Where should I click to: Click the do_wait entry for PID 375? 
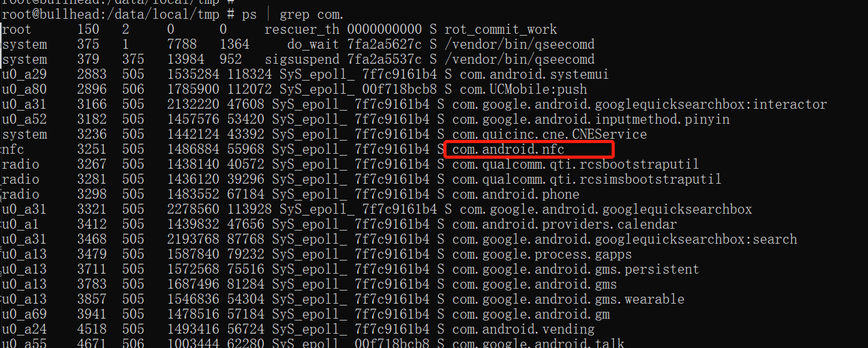tap(313, 44)
